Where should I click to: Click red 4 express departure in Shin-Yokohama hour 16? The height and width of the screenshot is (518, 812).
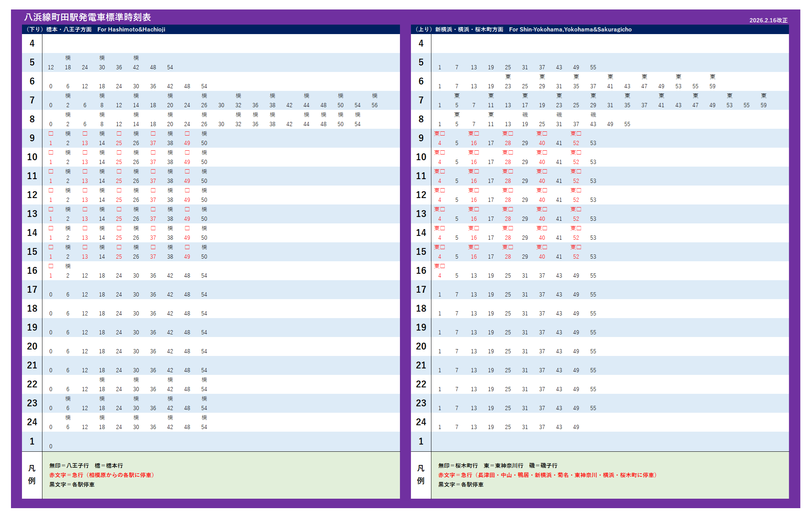click(x=440, y=276)
